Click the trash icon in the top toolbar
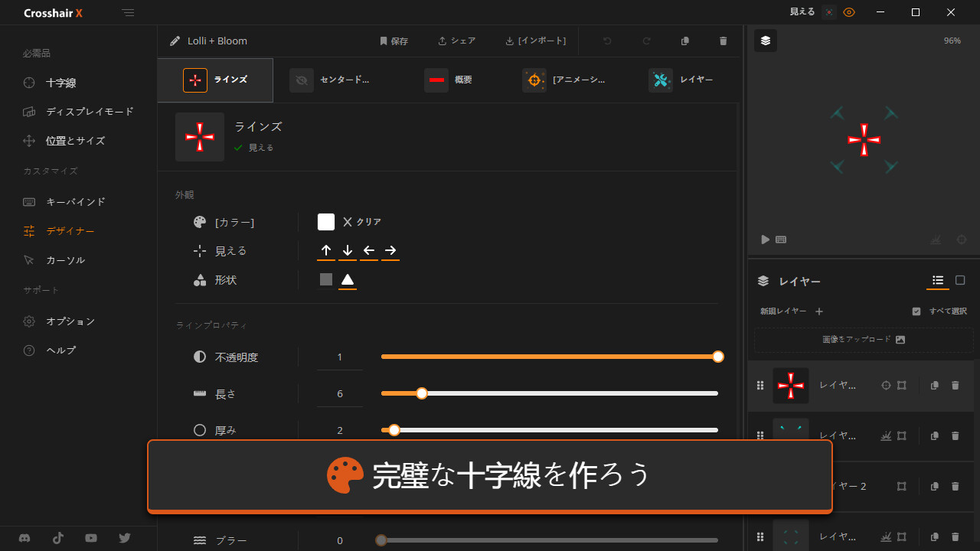 point(724,41)
